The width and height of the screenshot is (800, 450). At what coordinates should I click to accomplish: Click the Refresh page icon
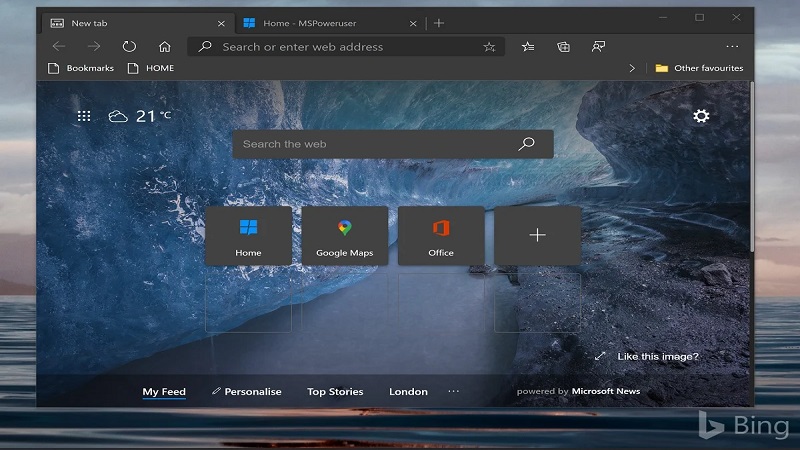pyautogui.click(x=129, y=46)
